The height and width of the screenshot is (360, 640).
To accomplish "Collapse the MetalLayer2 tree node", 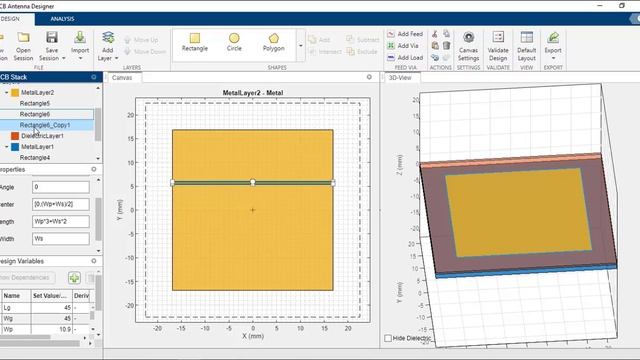I will click(7, 93).
